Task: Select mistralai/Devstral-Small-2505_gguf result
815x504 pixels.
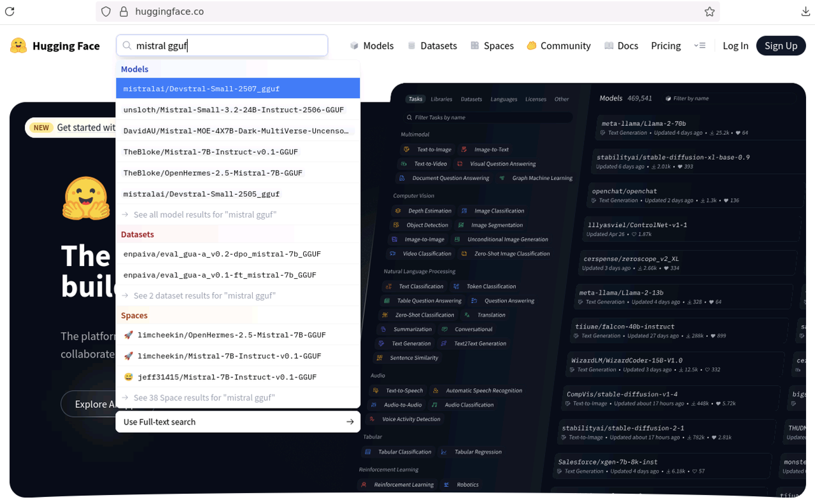Action: pyautogui.click(x=238, y=193)
